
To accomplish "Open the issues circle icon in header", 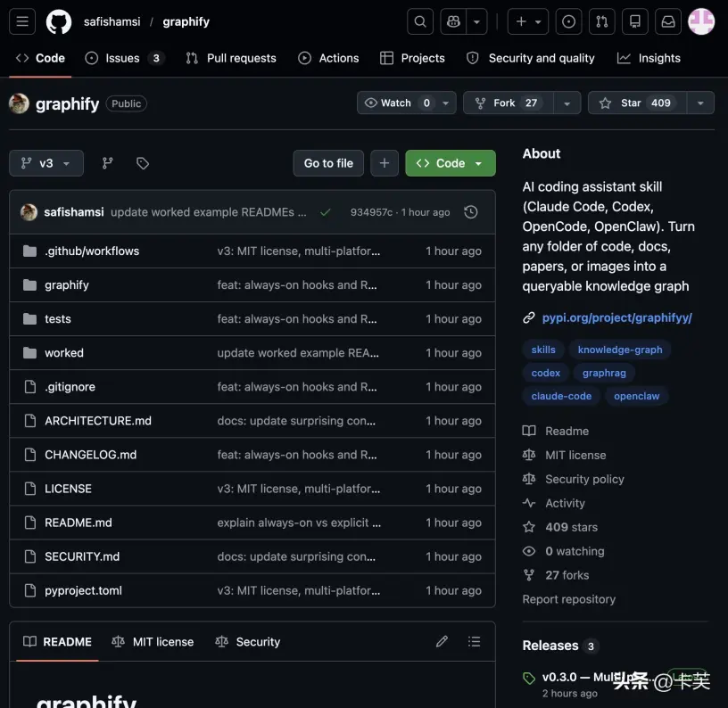I will click(568, 21).
